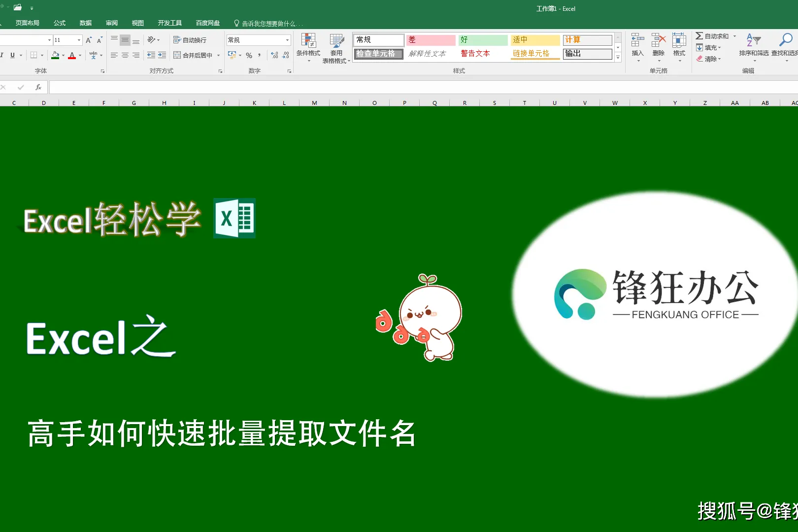Screen dimensions: 798x532
Task: Click the Increase Font Size icon
Action: [x=89, y=40]
